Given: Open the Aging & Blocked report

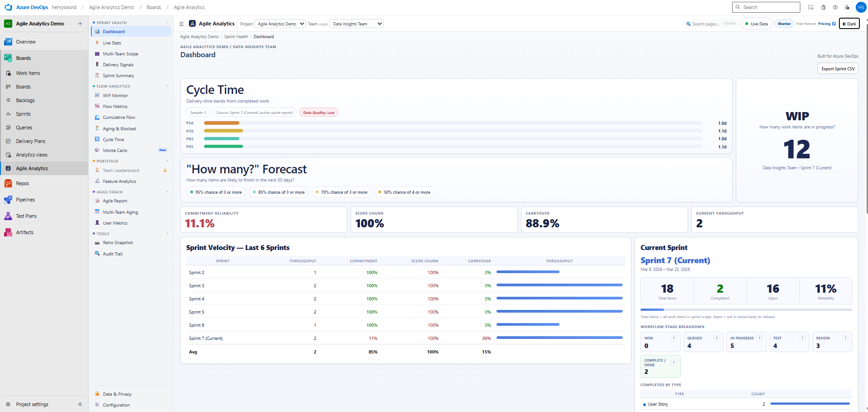Looking at the screenshot, I should tap(119, 128).
